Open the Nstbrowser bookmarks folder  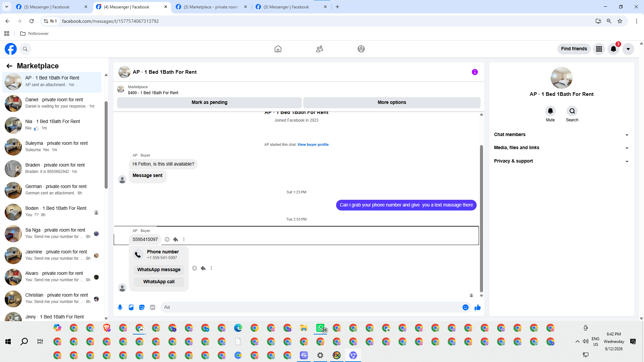click(x=35, y=34)
